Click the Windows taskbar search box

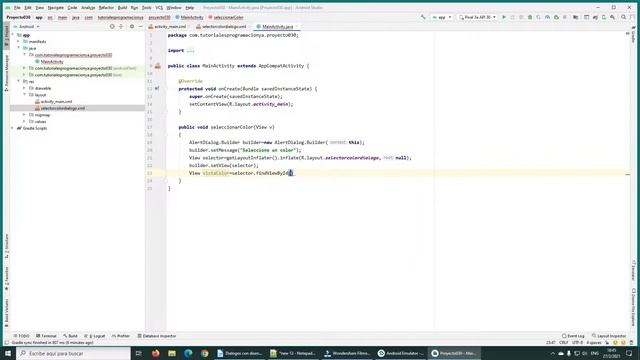click(x=73, y=353)
